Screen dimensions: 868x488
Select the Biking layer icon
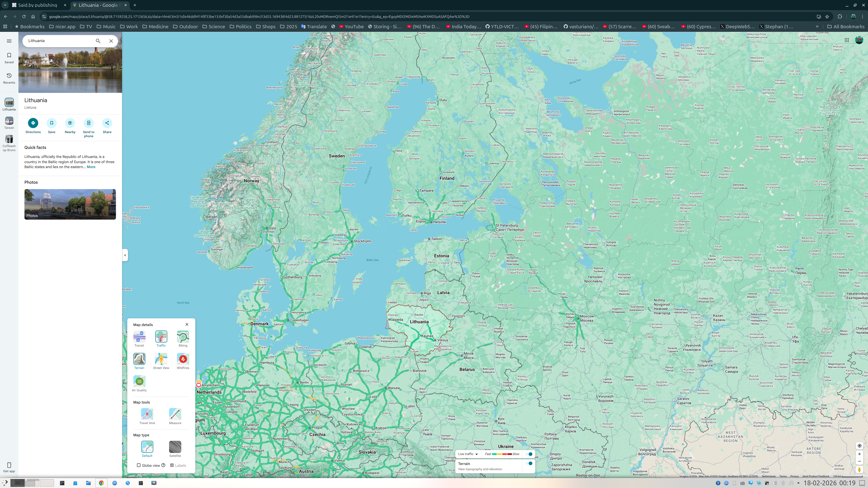click(183, 336)
